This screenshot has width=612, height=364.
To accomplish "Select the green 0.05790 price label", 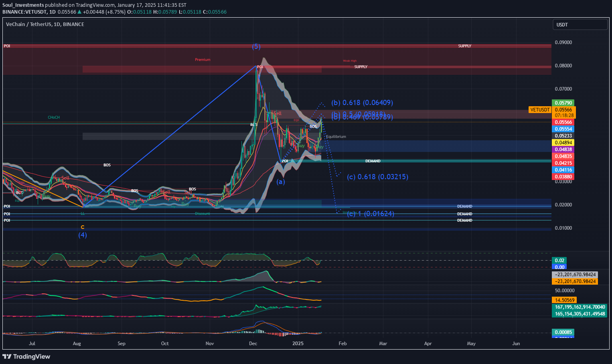I will 563,103.
